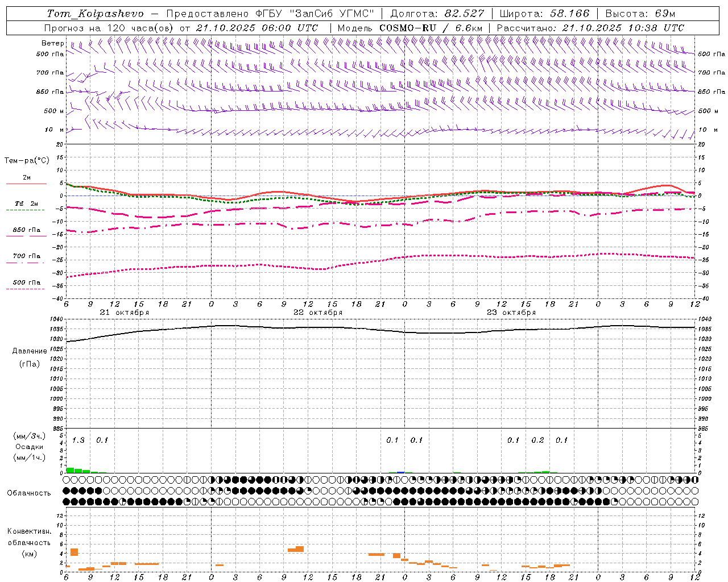Select the (мм/1ч.) units label
The width and height of the screenshot is (728, 582).
pos(30,458)
